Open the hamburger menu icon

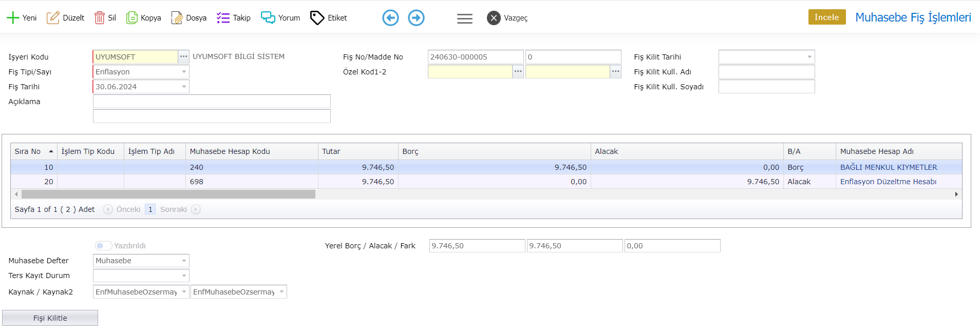pyautogui.click(x=465, y=18)
